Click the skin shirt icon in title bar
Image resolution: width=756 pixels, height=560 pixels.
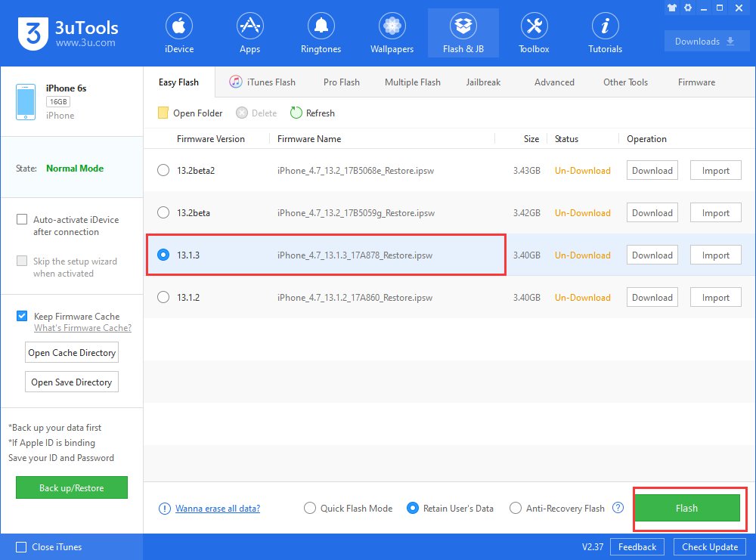click(672, 8)
